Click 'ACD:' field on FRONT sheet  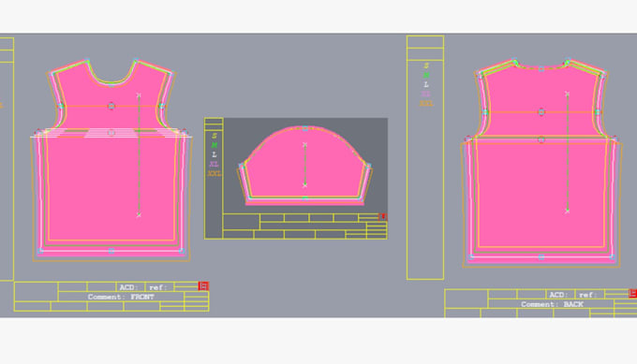point(130,287)
